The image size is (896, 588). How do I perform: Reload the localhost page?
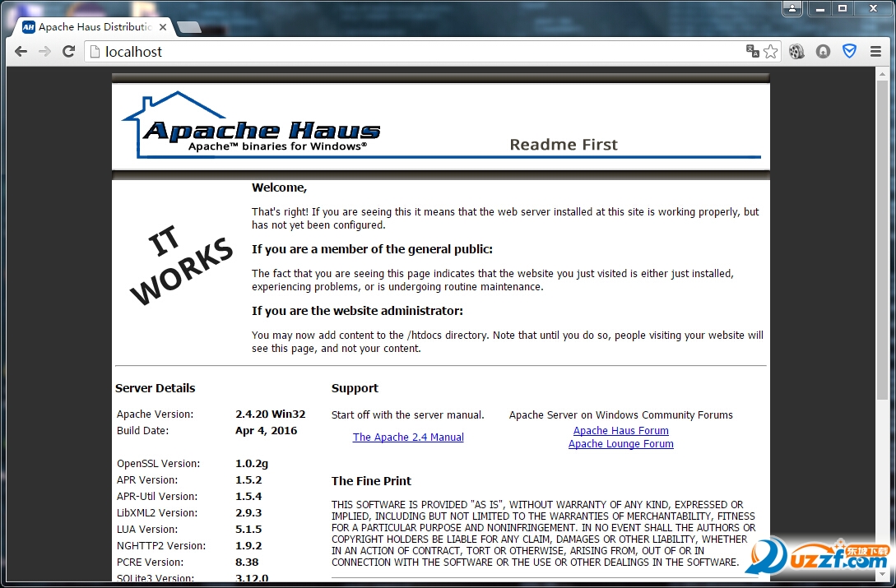(69, 52)
